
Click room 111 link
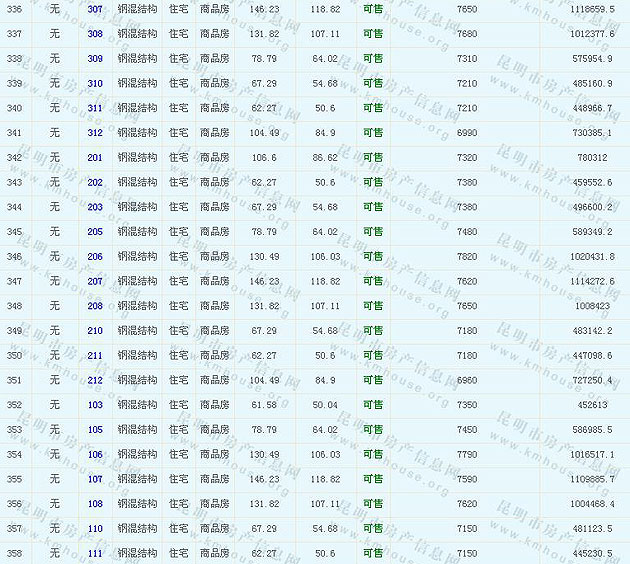95,553
